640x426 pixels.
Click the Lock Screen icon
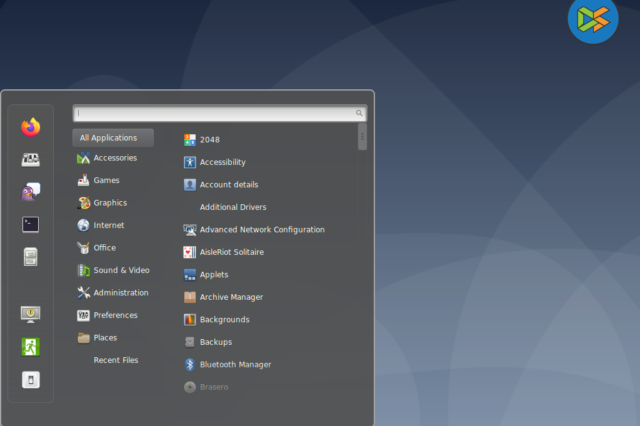click(x=30, y=314)
